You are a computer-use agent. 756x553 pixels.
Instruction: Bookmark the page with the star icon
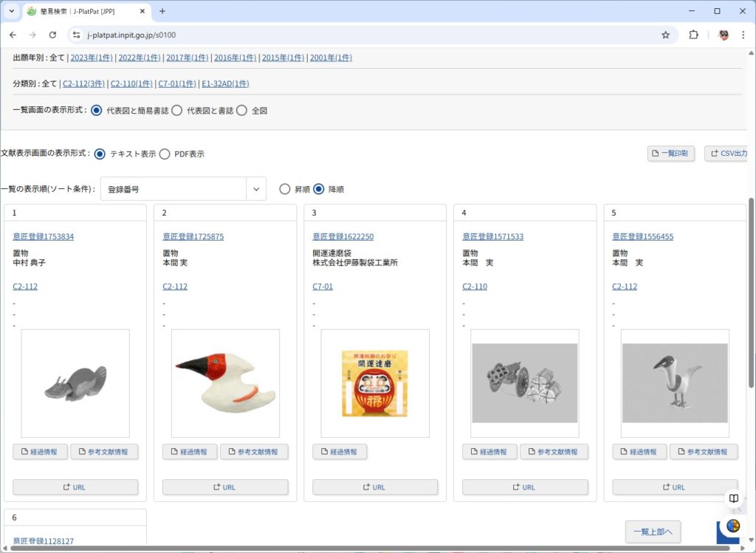pos(665,35)
